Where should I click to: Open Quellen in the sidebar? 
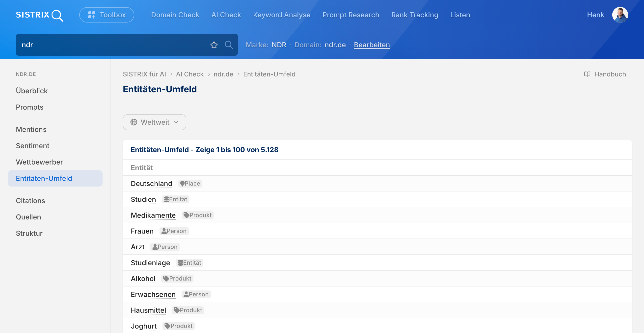pyautogui.click(x=28, y=217)
